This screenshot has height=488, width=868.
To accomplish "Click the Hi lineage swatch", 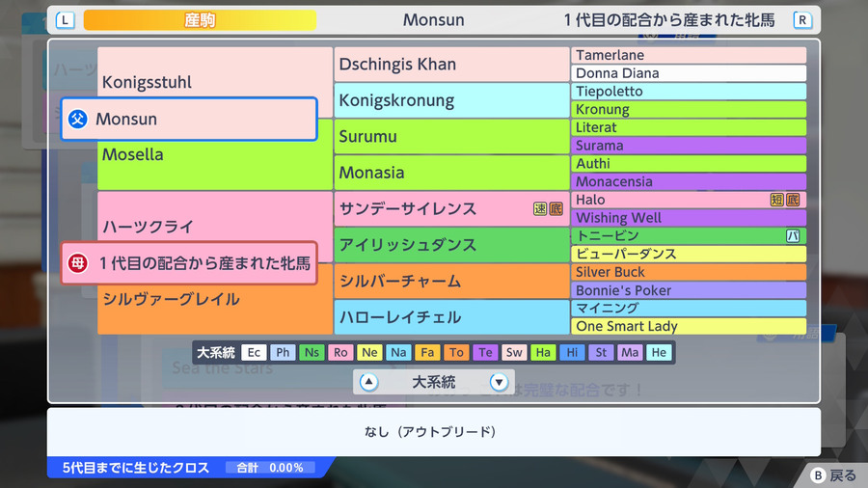I will (572, 352).
